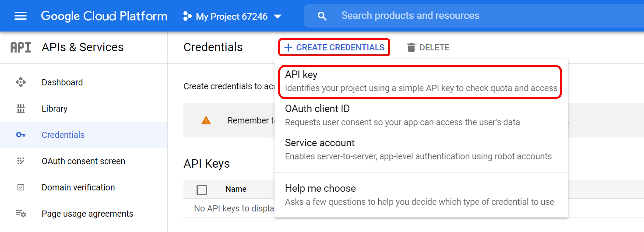This screenshot has width=644, height=232.
Task: Click the Google Cloud Platform logo text
Action: tap(104, 16)
